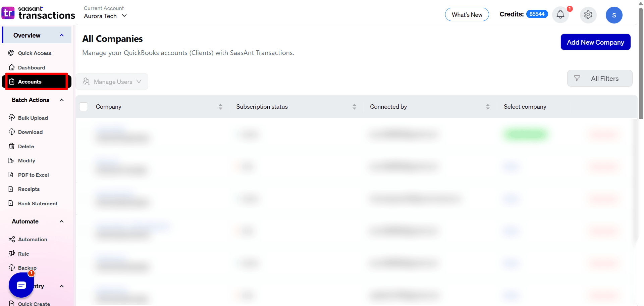Click the Quick Access target icon
The width and height of the screenshot is (644, 306).
point(11,53)
